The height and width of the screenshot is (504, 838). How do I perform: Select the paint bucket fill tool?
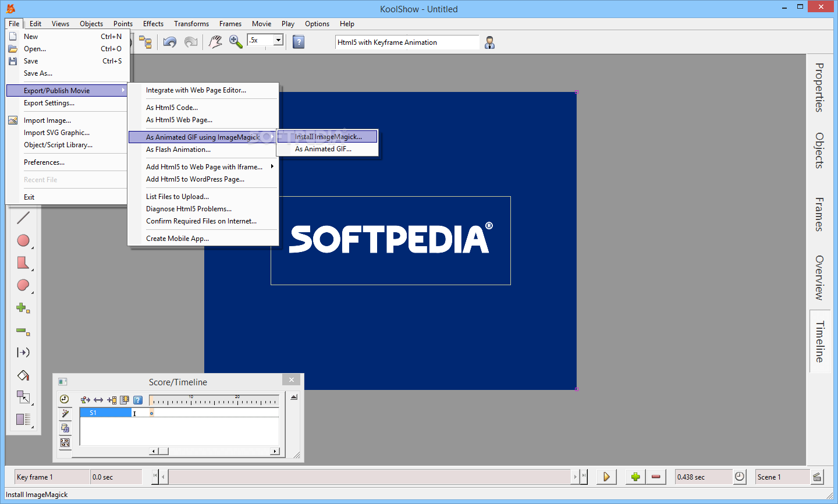[x=23, y=375]
